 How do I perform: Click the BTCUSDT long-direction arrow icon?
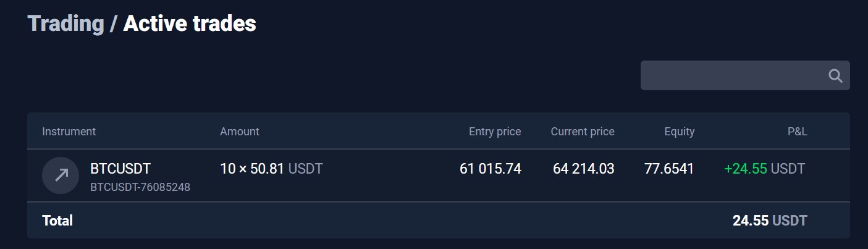point(61,175)
